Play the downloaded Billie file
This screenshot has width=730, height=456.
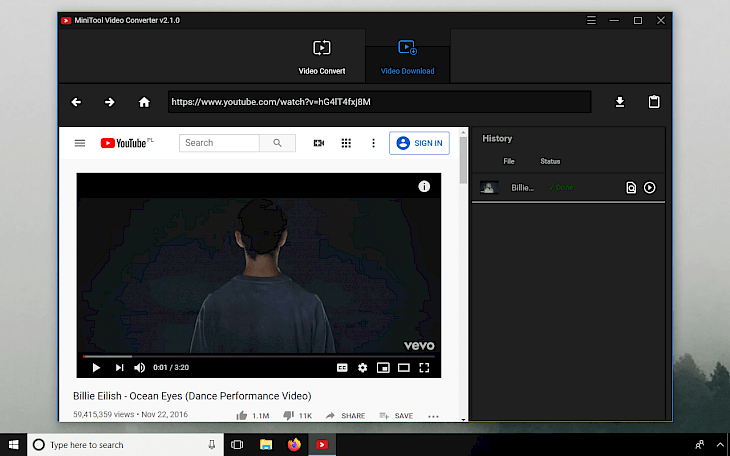[649, 187]
